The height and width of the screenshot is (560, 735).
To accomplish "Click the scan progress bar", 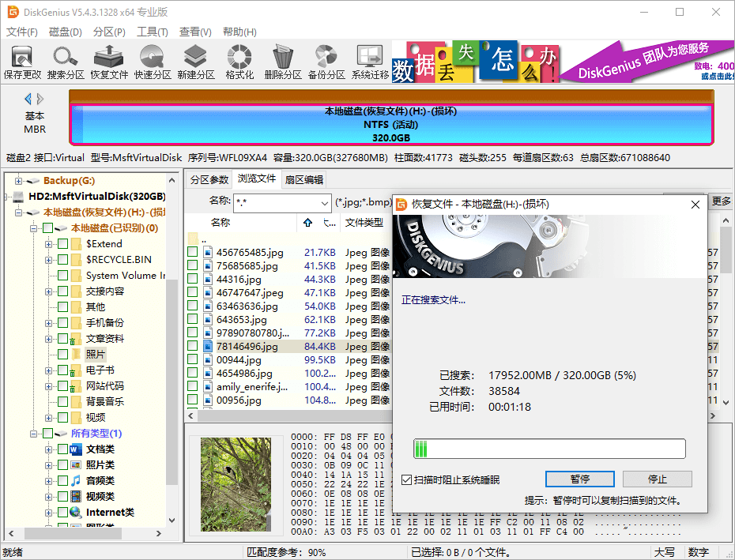I will (549, 449).
